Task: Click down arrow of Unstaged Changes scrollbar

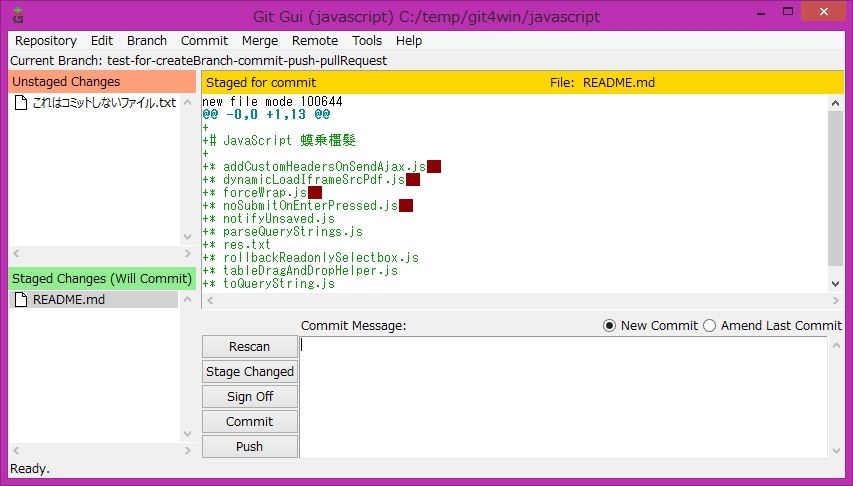Action: 188,237
